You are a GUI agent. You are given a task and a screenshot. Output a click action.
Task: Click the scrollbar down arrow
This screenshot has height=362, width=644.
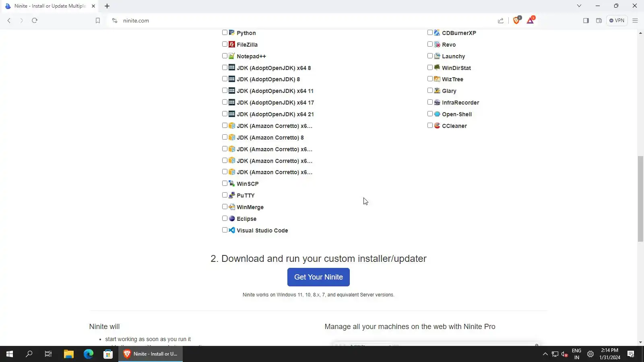tap(640, 342)
